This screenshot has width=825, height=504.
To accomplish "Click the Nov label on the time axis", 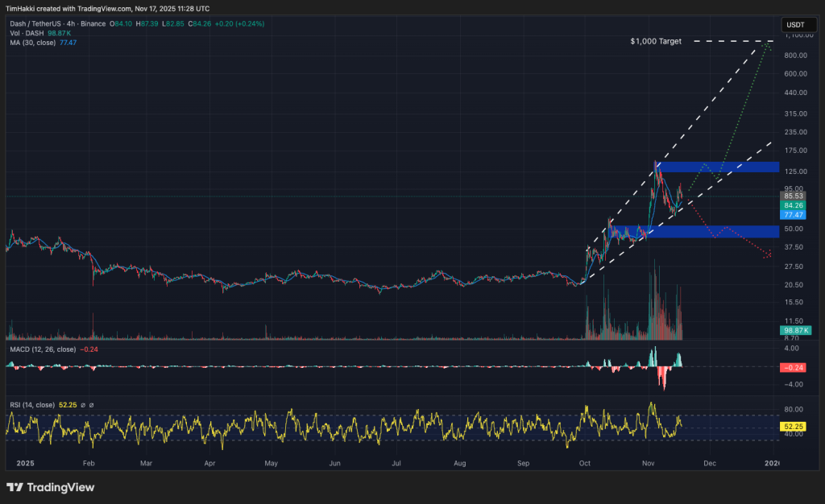I will pyautogui.click(x=648, y=464).
